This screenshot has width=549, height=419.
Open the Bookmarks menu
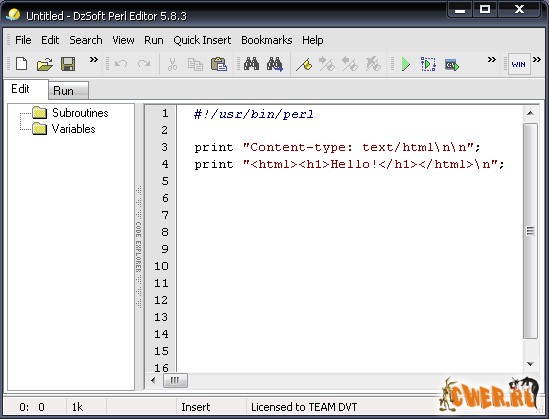(266, 40)
